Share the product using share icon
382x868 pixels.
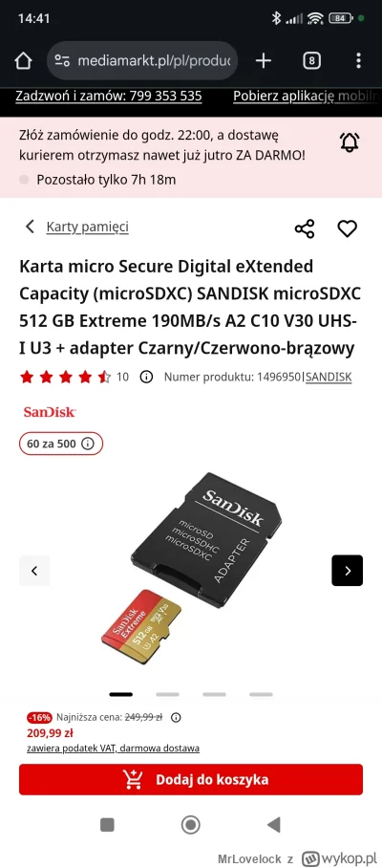tap(305, 228)
